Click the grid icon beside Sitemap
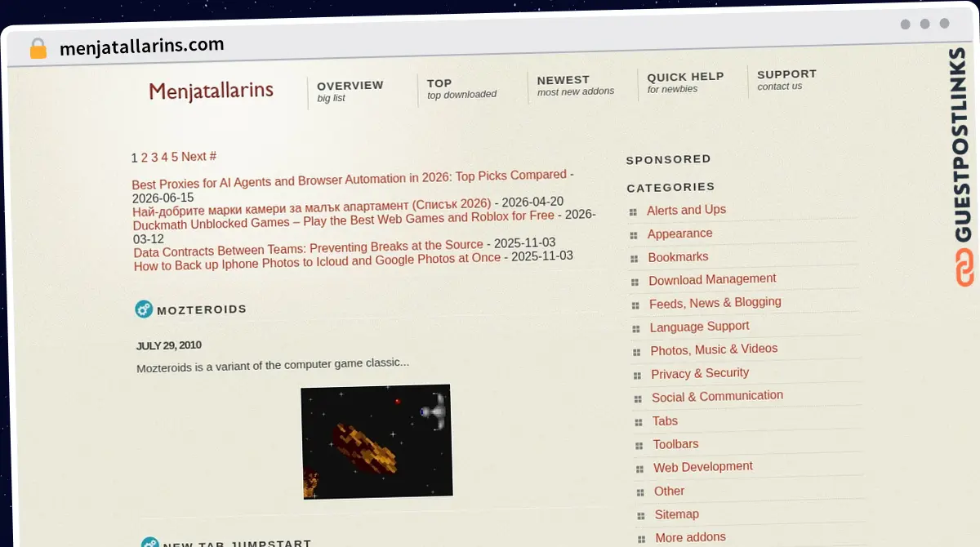Screen dimensions: 980x547 click(x=640, y=516)
